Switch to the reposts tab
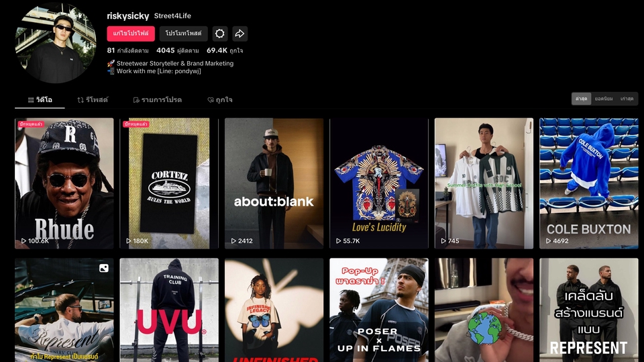The height and width of the screenshot is (362, 644). tap(93, 100)
